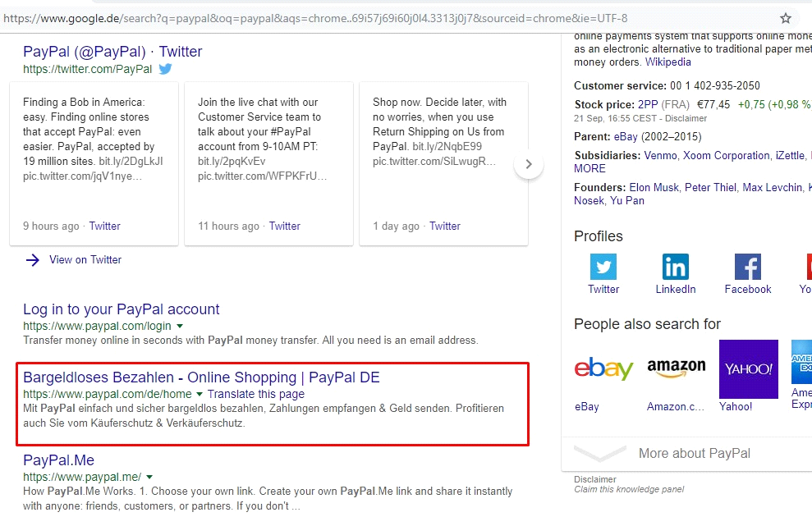Click 'Claim this knowledge panel' link

click(x=628, y=490)
